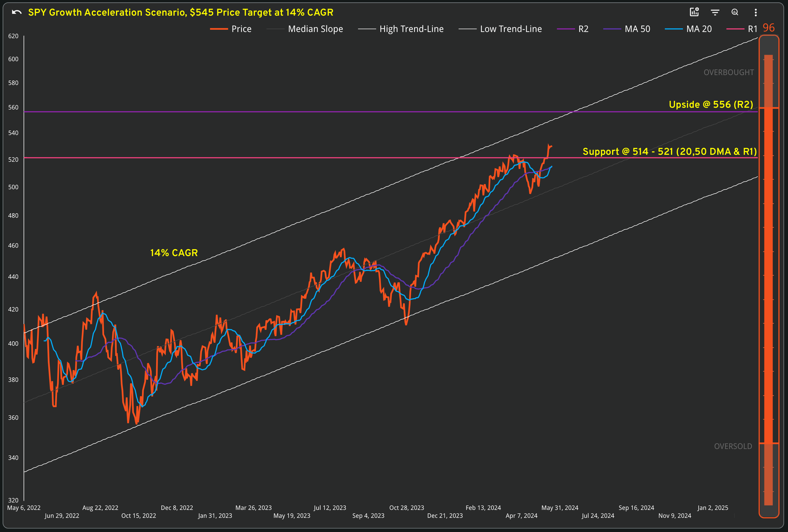788x532 pixels.
Task: Open the chart settings icon
Action: pyautogui.click(x=694, y=12)
